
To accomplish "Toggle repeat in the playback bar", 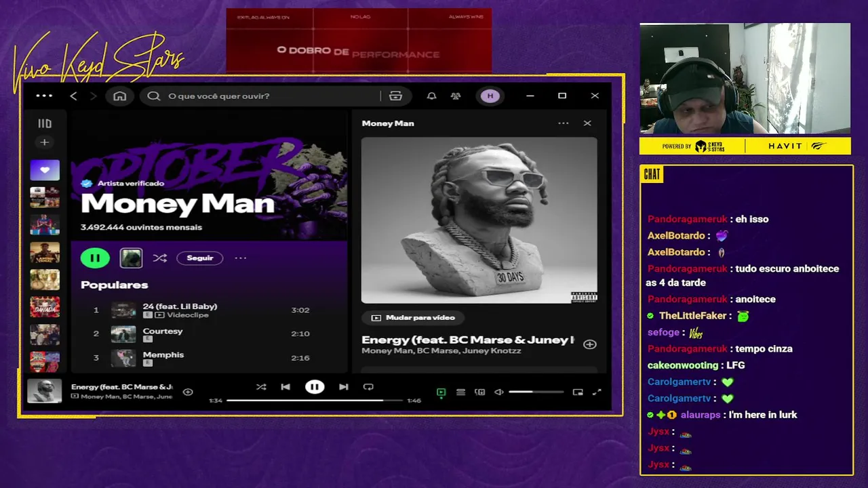I will pos(368,387).
